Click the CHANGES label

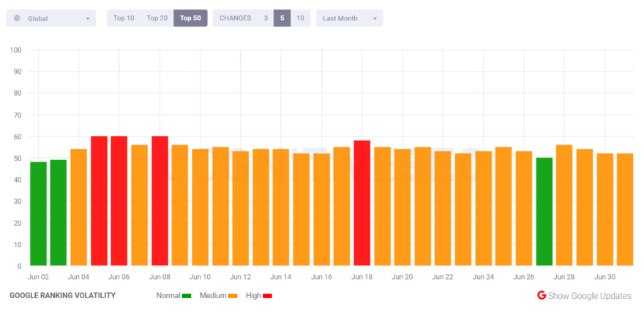tap(236, 18)
